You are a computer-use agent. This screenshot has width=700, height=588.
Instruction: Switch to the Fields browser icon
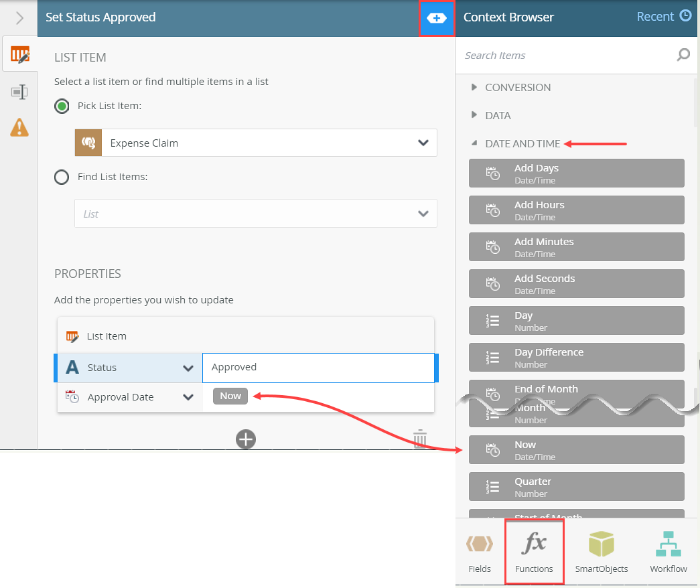tap(480, 550)
